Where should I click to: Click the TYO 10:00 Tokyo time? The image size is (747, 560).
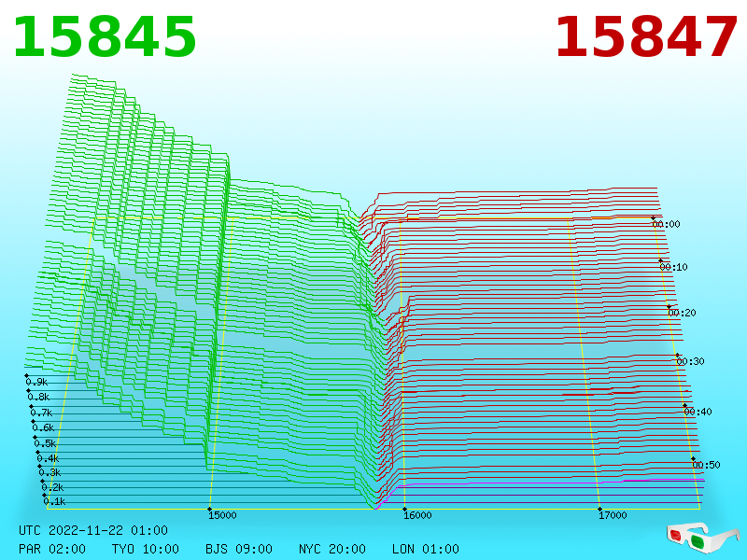point(146,549)
